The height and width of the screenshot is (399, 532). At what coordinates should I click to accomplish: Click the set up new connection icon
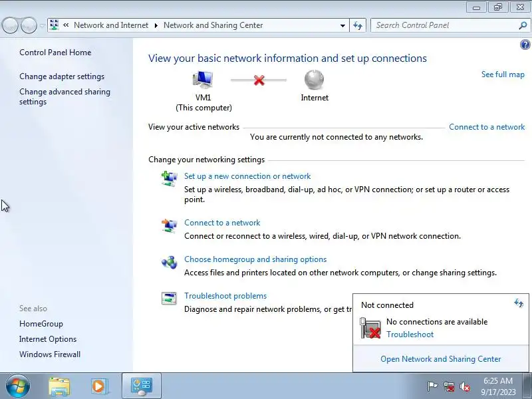pos(169,179)
